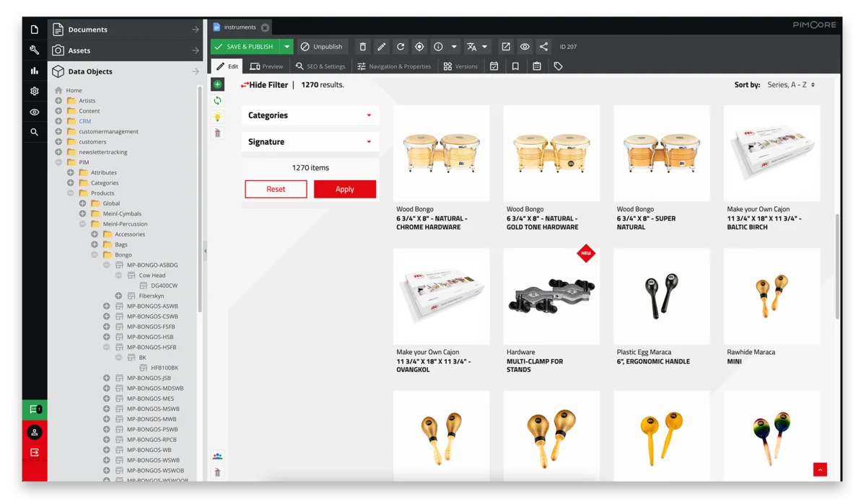This screenshot has width=866, height=504.
Task: Open the schedule calendar-check tab icon
Action: pos(494,66)
